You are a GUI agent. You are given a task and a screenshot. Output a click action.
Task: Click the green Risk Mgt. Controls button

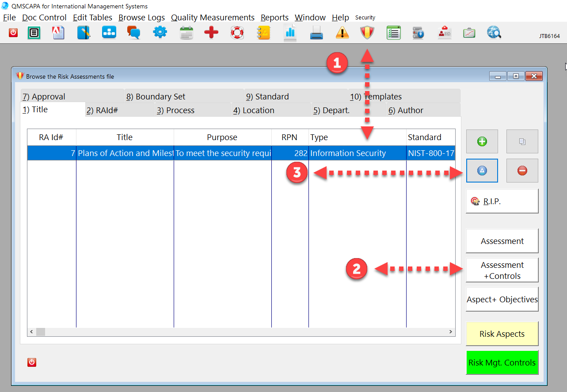coord(502,362)
